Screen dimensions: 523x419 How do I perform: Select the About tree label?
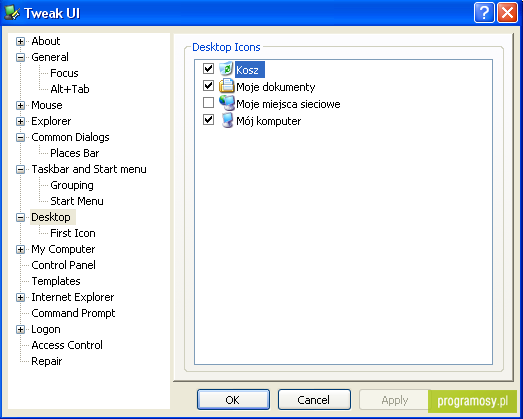click(46, 41)
